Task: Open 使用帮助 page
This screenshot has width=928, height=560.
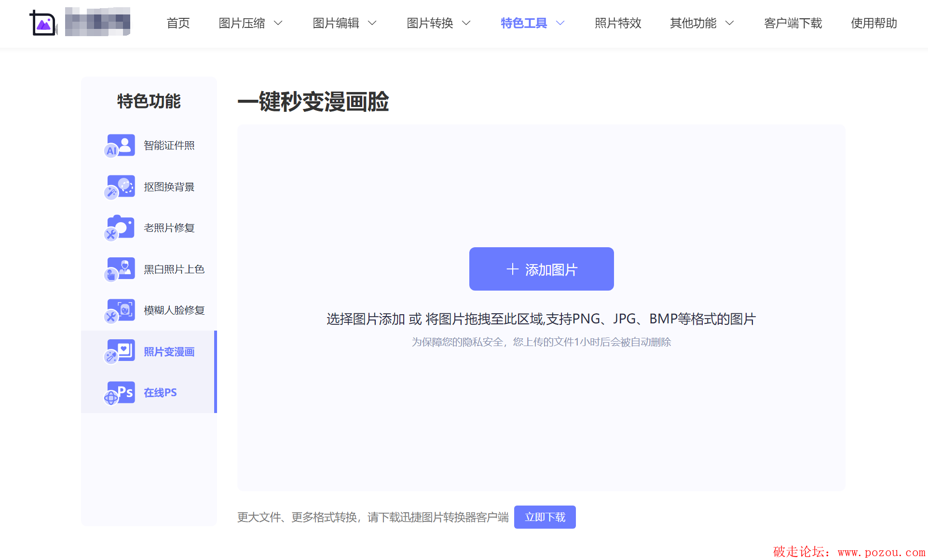Action: (x=873, y=23)
